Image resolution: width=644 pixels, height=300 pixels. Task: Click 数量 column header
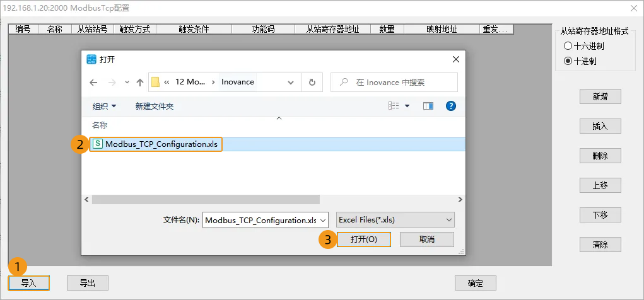(387, 29)
